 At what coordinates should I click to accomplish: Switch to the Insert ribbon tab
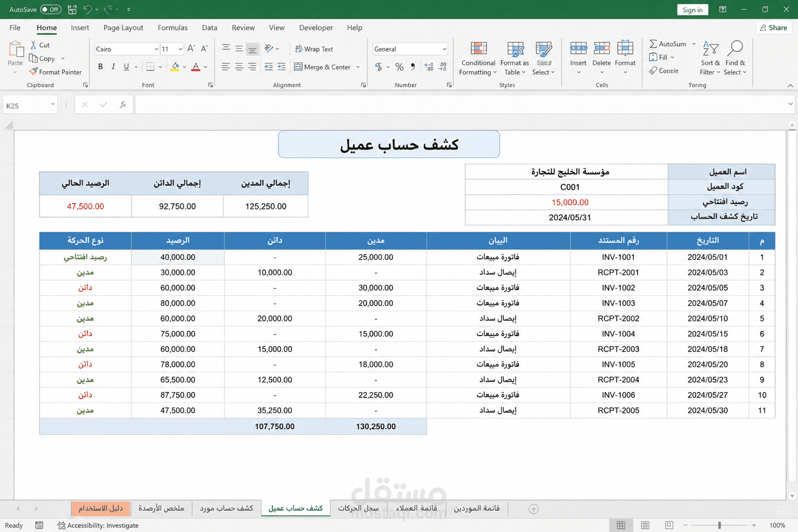pyautogui.click(x=80, y=28)
